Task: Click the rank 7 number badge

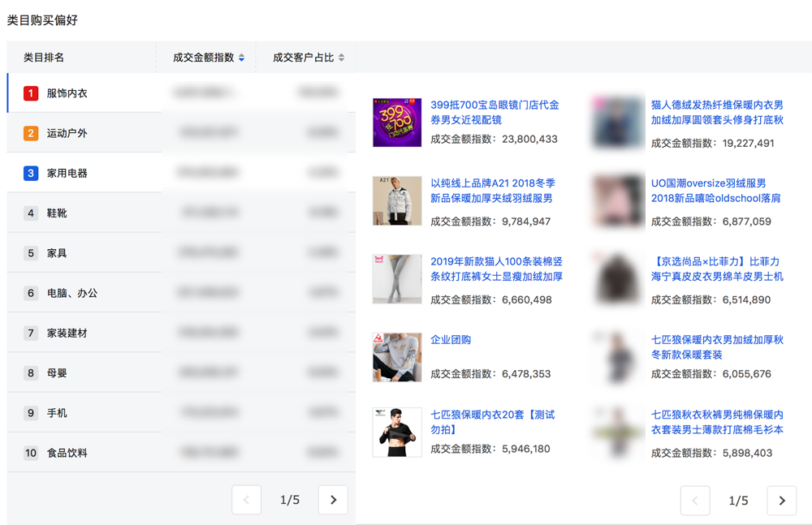Action: pos(31,333)
